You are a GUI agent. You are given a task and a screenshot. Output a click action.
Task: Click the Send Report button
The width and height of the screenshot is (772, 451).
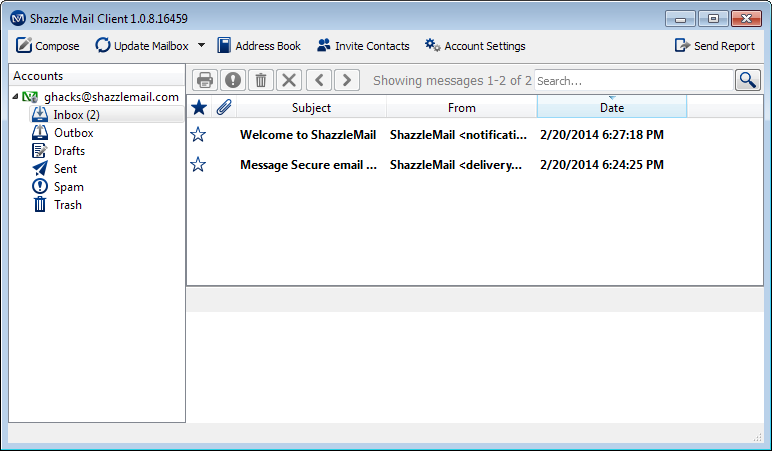click(x=714, y=46)
